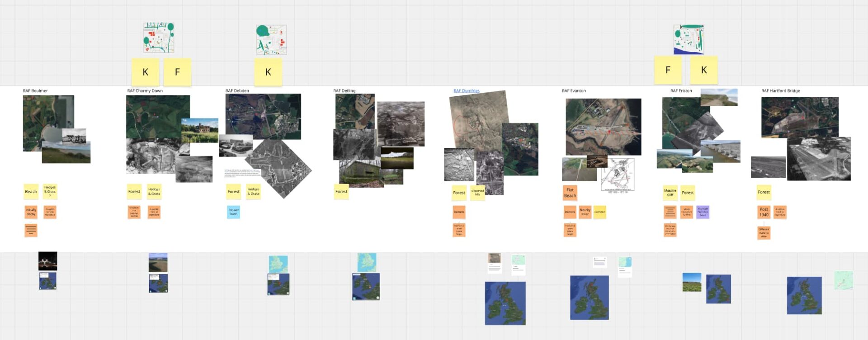Click the F note above RAF Charmy Down
Viewport: 868px width, 340px height.
tap(177, 72)
